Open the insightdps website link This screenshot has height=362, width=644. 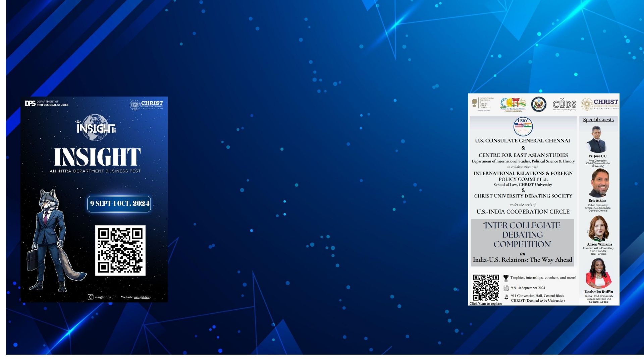point(142,297)
